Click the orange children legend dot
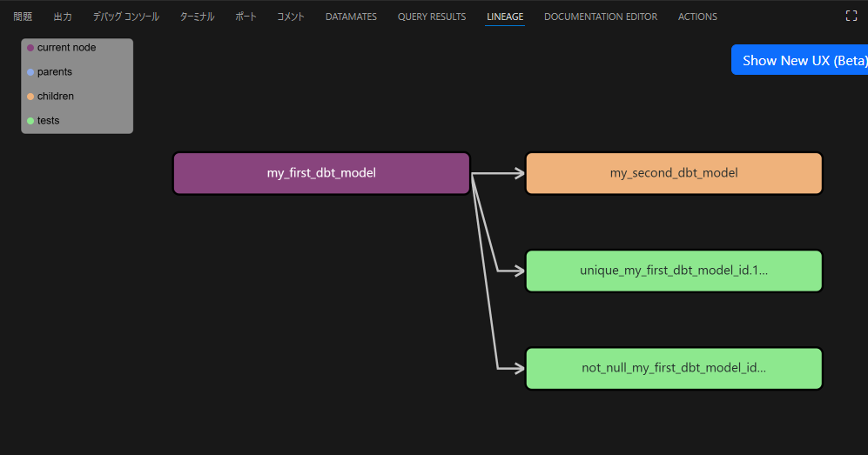This screenshot has height=455, width=868. click(x=30, y=97)
